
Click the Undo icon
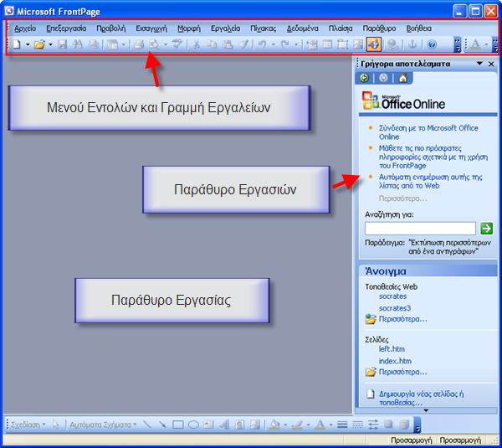pos(263,44)
